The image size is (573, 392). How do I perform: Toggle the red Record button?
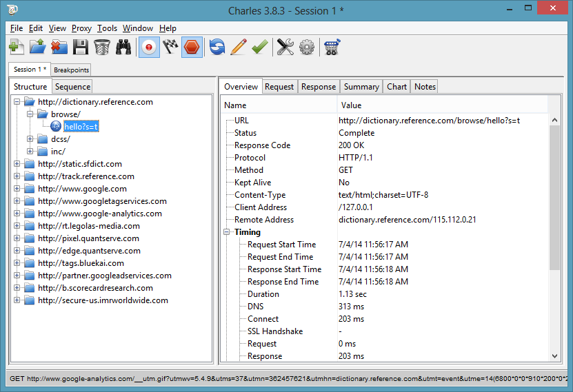tap(149, 47)
